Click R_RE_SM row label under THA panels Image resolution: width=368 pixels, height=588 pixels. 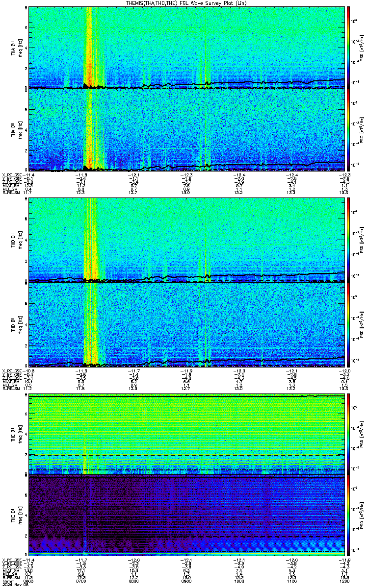click(x=10, y=193)
